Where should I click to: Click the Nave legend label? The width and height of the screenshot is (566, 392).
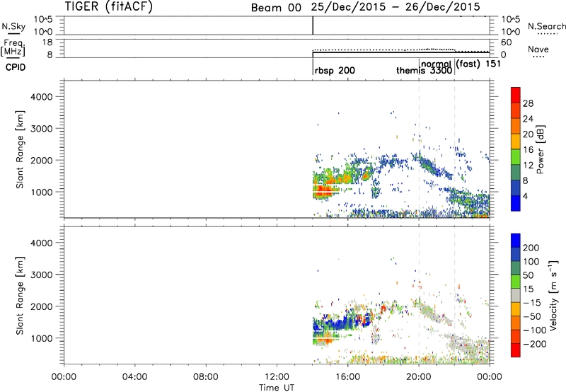click(538, 49)
